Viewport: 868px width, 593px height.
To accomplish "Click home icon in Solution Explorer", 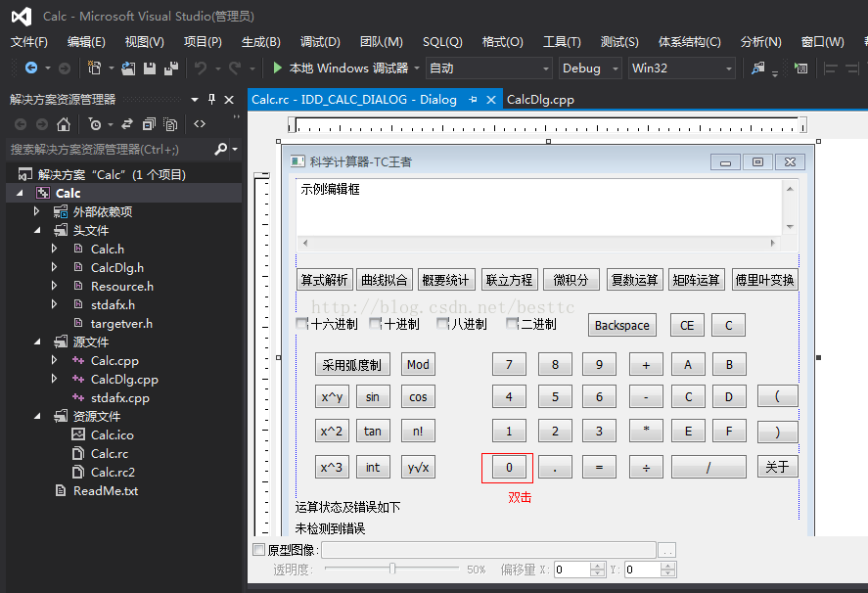I will 64,124.
